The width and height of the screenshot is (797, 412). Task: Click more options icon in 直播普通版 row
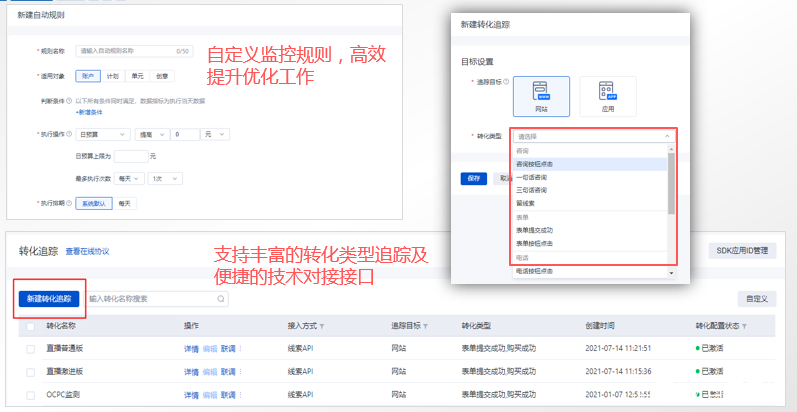tap(240, 349)
